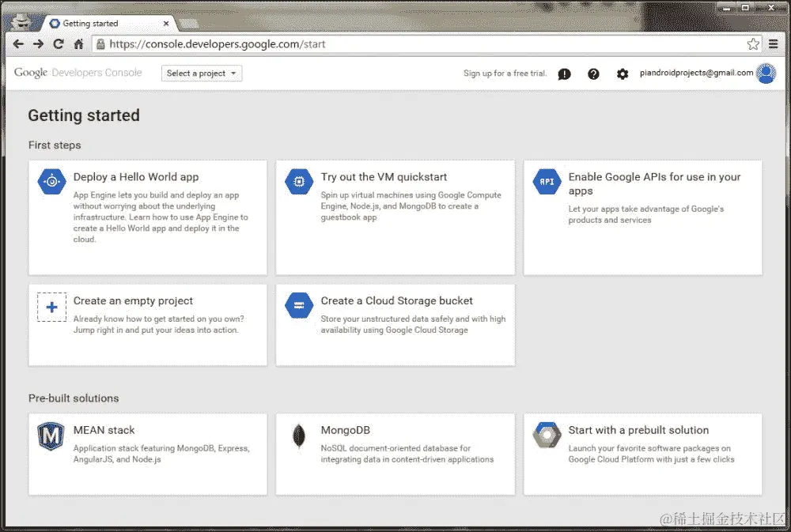
Task: Open the MEAN stack solution title
Action: tap(104, 430)
